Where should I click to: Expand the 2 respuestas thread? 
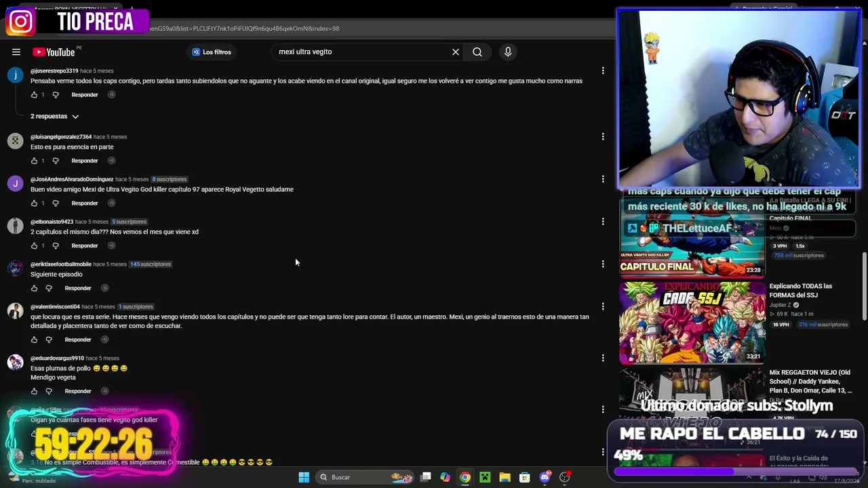55,117
